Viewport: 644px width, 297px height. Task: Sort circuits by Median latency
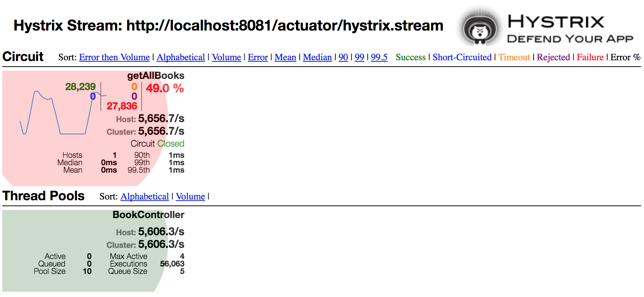click(317, 57)
